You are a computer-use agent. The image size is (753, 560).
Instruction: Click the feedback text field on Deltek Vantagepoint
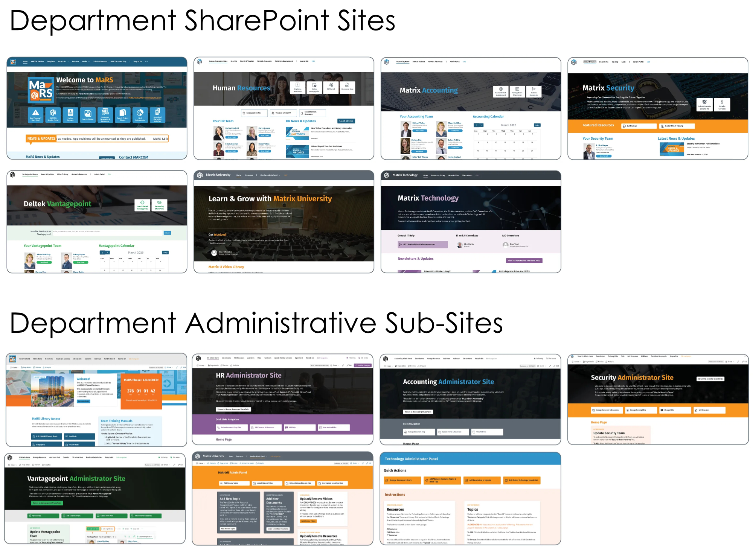click(107, 233)
